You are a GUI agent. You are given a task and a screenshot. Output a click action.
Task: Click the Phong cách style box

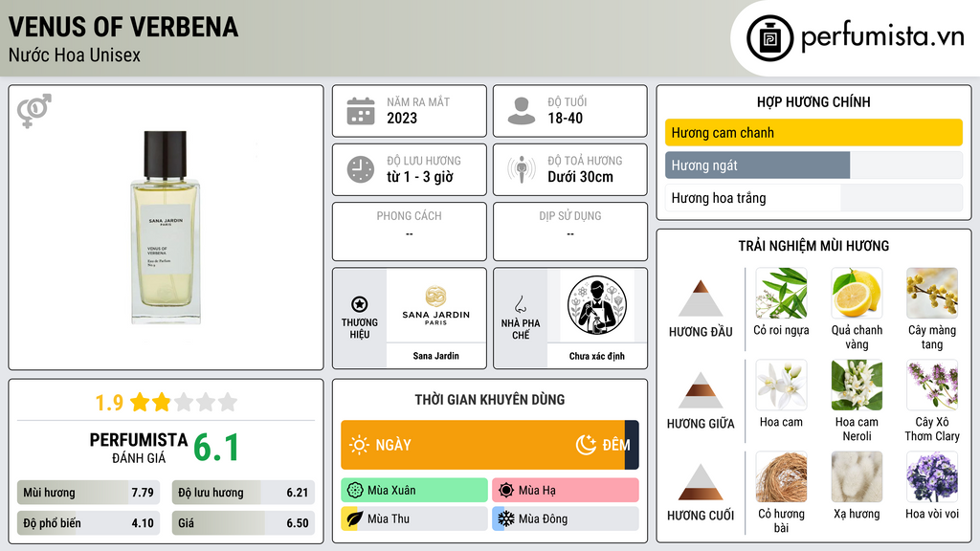coord(410,231)
